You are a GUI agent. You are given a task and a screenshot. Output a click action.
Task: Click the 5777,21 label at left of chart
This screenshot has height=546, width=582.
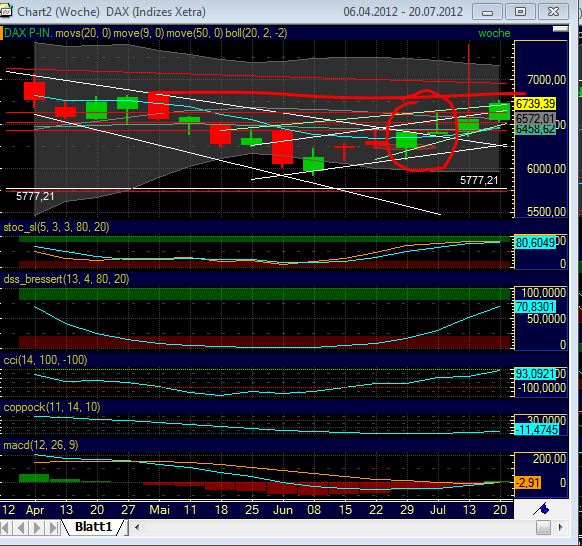(35, 196)
